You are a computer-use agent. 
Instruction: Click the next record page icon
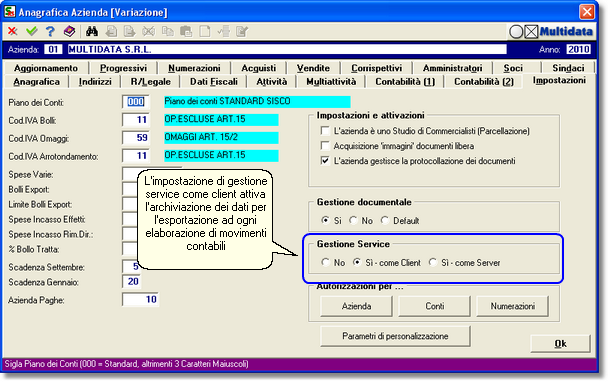129,31
